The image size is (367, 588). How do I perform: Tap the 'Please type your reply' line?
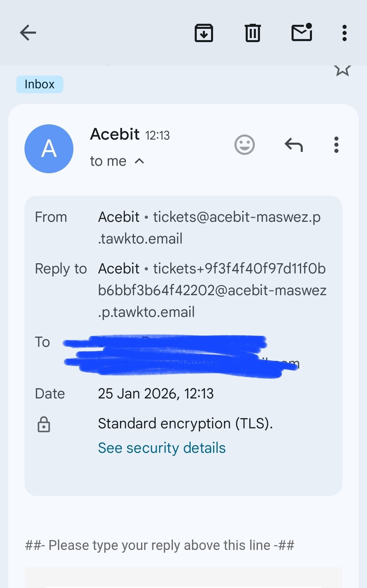click(x=160, y=545)
